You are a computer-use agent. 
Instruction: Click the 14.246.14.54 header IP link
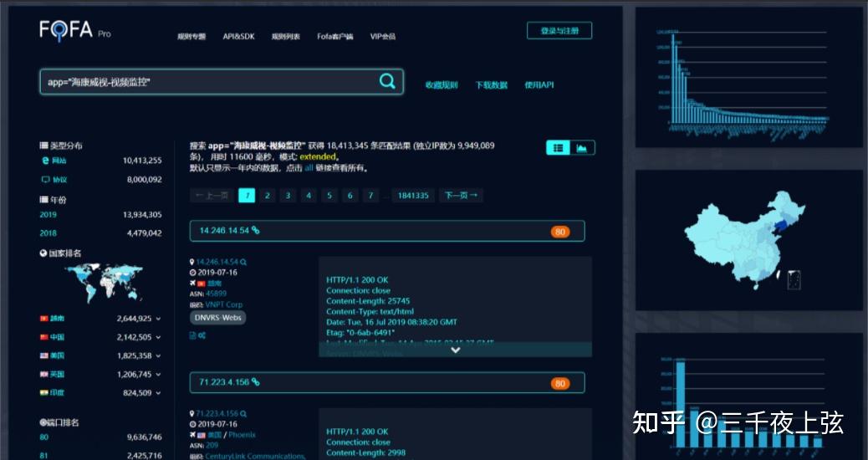click(x=224, y=230)
